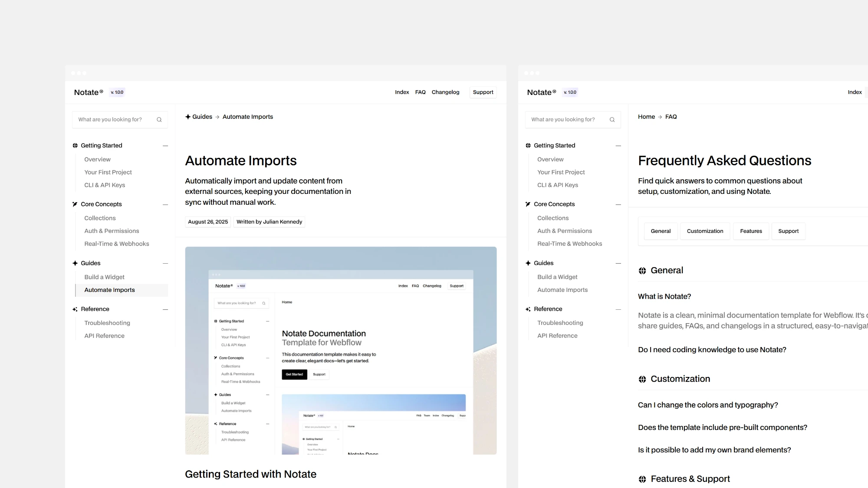The image size is (868, 488).
Task: Click the icon beside Customization heading
Action: pyautogui.click(x=642, y=379)
